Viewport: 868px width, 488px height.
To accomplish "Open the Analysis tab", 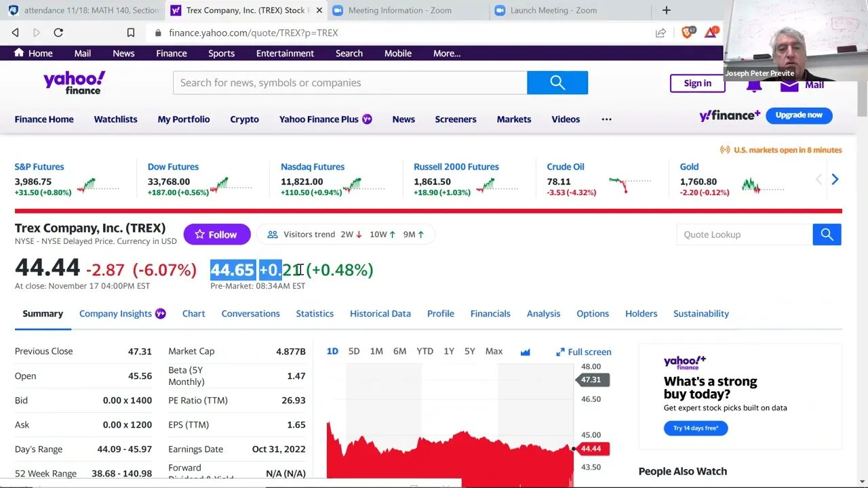I will tap(543, 314).
